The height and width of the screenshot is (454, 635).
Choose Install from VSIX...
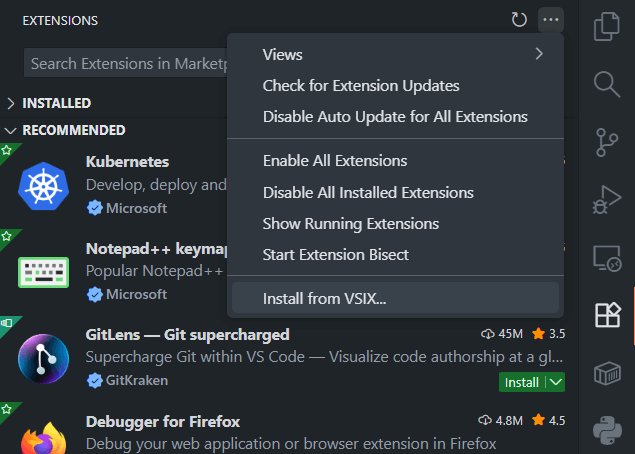(395, 298)
